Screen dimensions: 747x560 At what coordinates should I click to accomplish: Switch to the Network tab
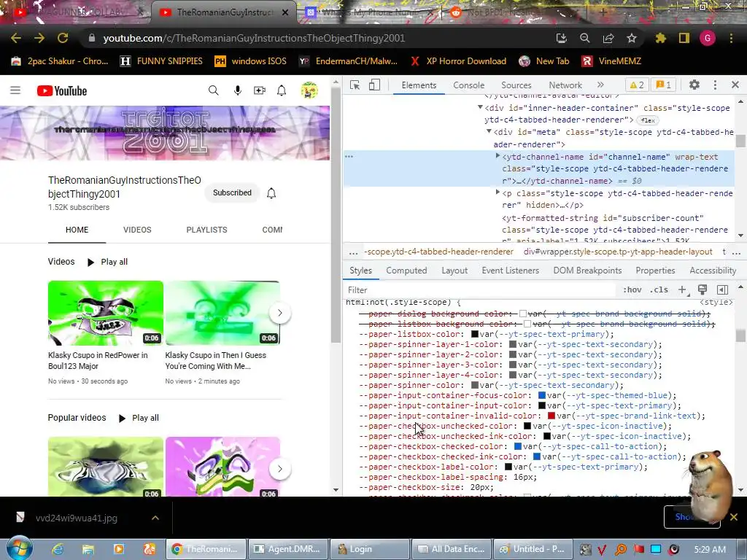coord(565,85)
